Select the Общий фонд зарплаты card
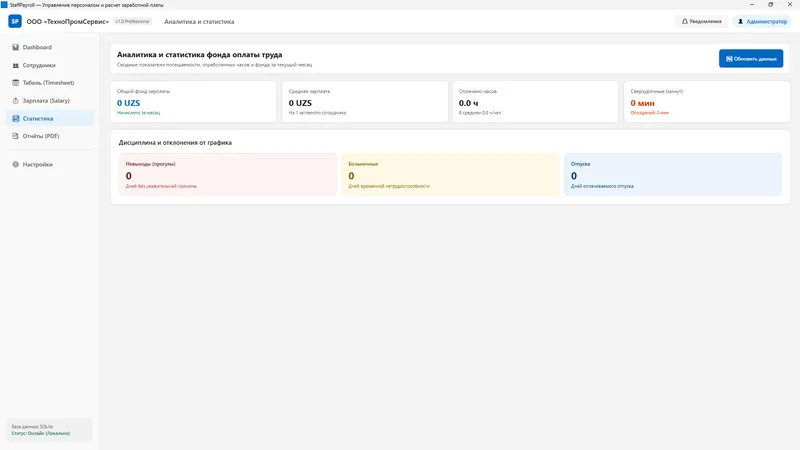This screenshot has height=450, width=800. coord(193,102)
